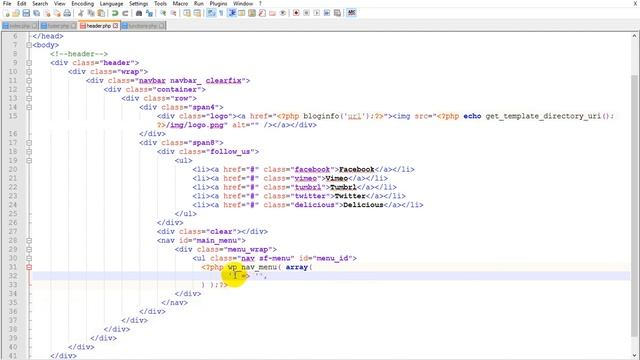Click the <!--header--> comment on line 8
The width and height of the screenshot is (640, 360).
pos(79,54)
